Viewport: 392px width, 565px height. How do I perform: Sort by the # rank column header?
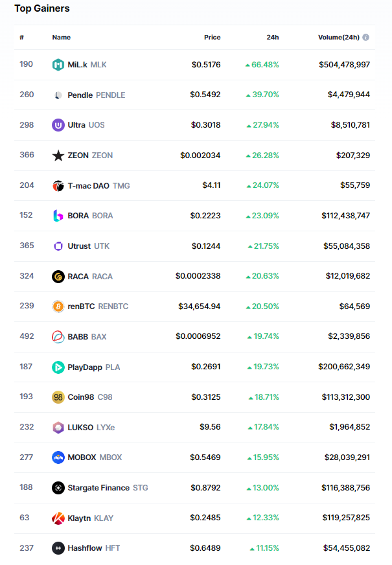22,38
